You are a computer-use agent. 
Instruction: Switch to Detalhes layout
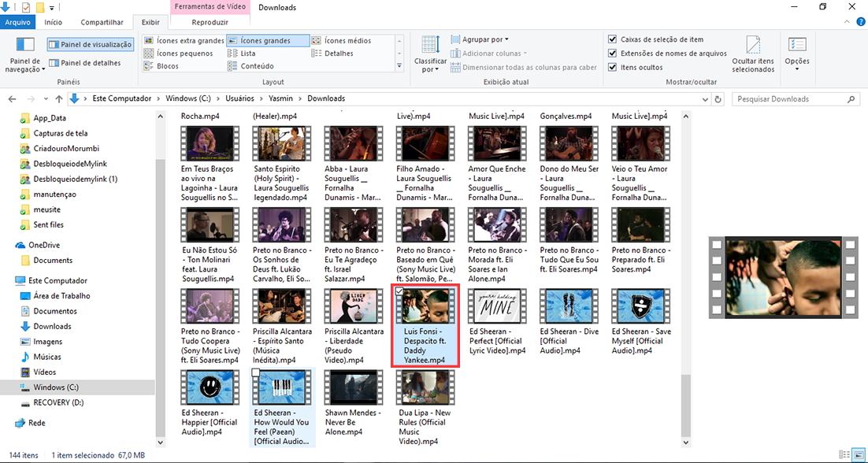click(x=332, y=54)
